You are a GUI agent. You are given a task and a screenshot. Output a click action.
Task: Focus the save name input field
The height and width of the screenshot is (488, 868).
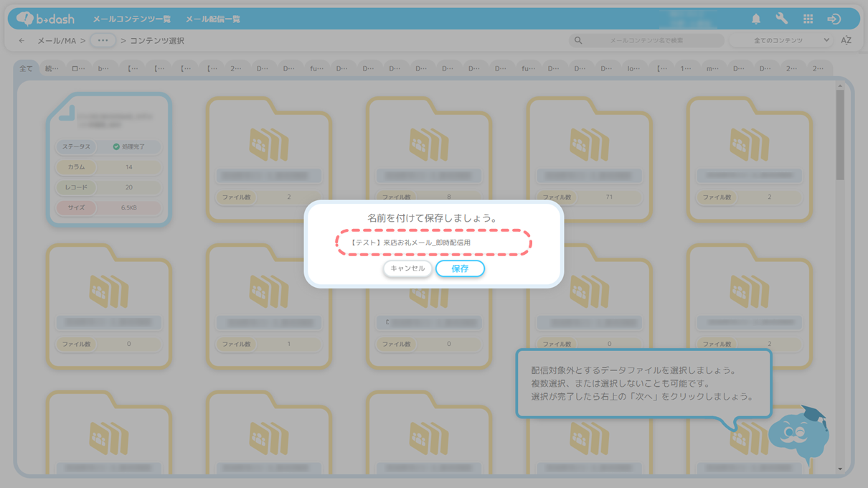tap(433, 243)
